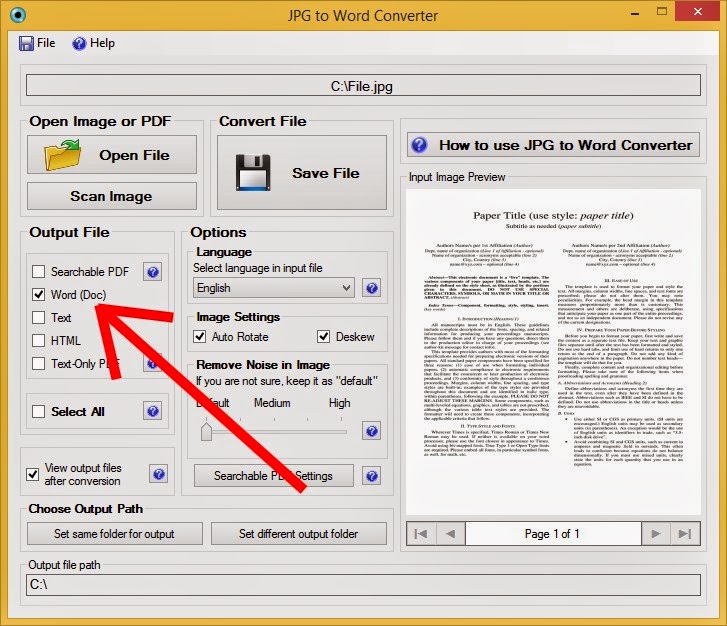727x626 pixels.
Task: Open the File menu
Action: [37, 43]
